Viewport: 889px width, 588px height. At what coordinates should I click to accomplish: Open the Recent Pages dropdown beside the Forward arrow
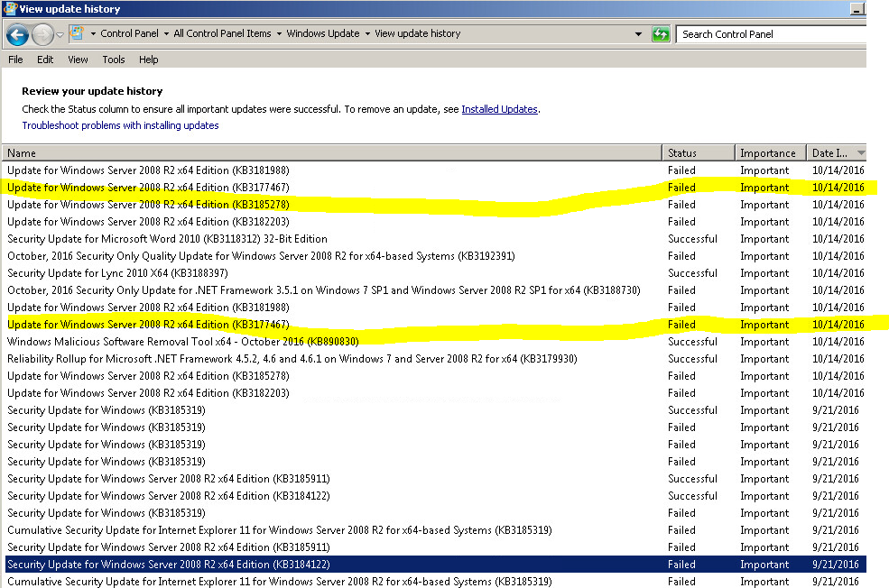[x=57, y=33]
